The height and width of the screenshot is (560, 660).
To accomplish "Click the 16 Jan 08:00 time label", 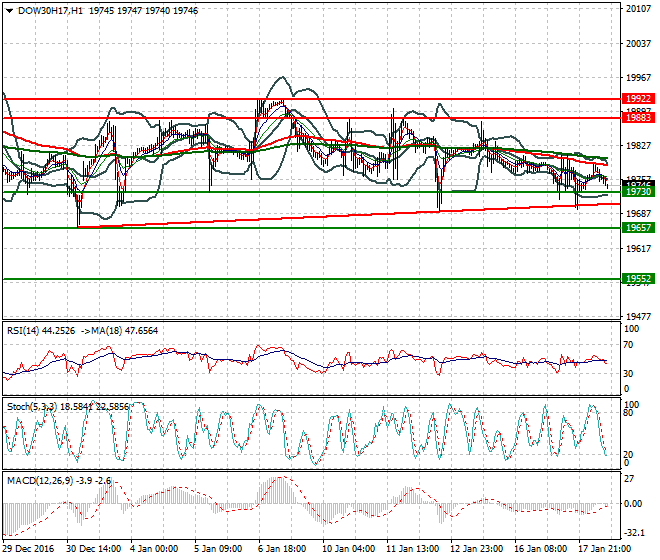I will [540, 549].
